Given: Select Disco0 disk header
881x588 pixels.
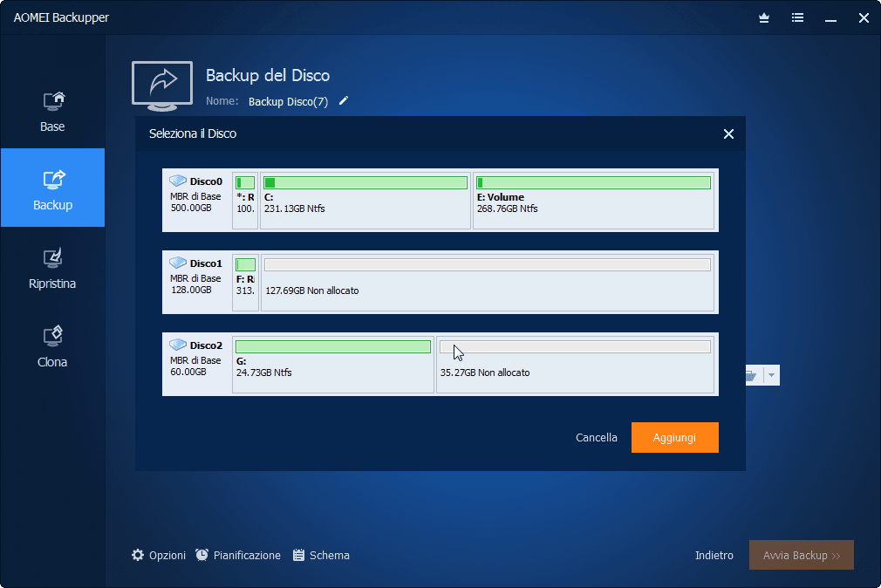Looking at the screenshot, I should click(196, 200).
